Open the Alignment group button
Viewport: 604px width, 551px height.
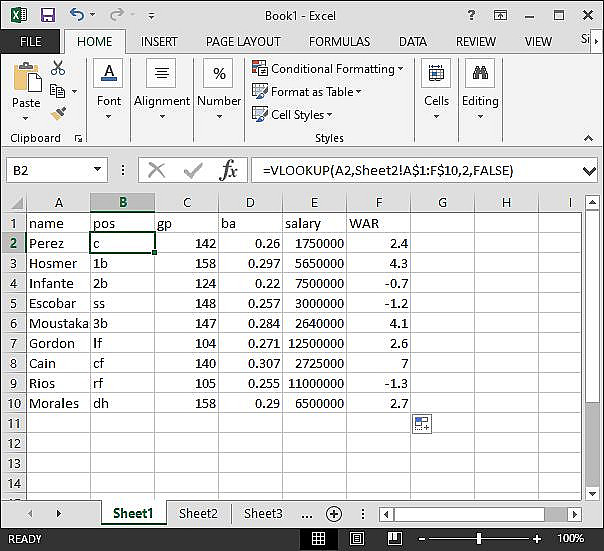(162, 89)
